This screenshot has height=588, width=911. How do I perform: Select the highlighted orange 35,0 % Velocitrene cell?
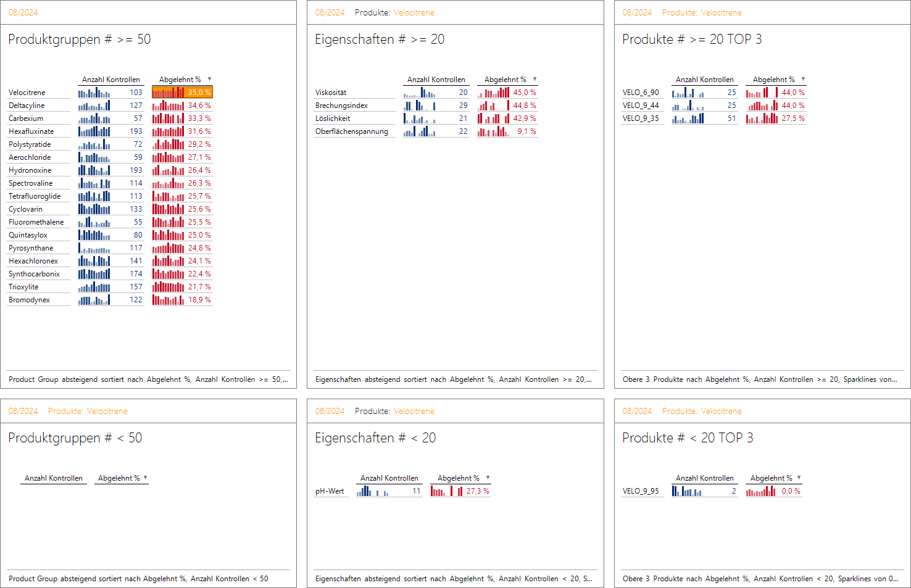[x=182, y=93]
